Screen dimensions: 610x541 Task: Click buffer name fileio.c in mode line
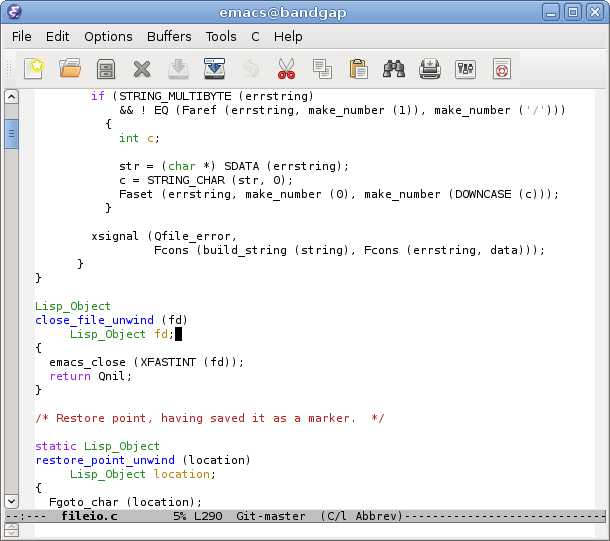(x=89, y=516)
